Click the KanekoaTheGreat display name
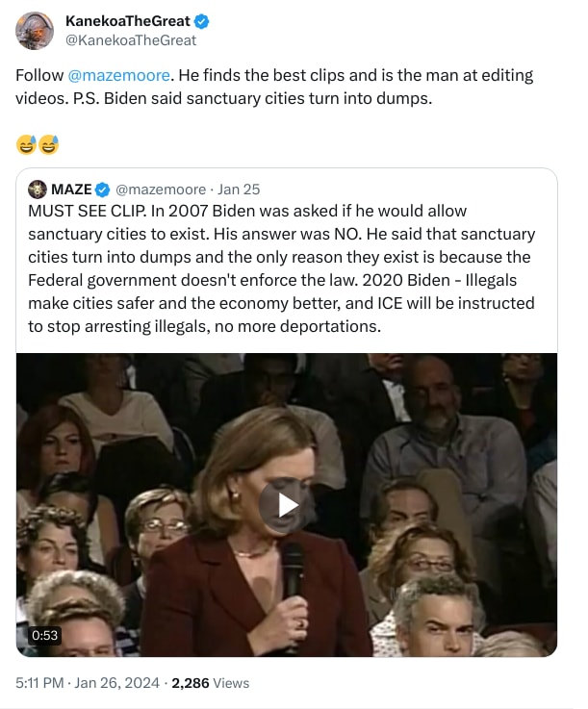The image size is (588, 709). 127,21
